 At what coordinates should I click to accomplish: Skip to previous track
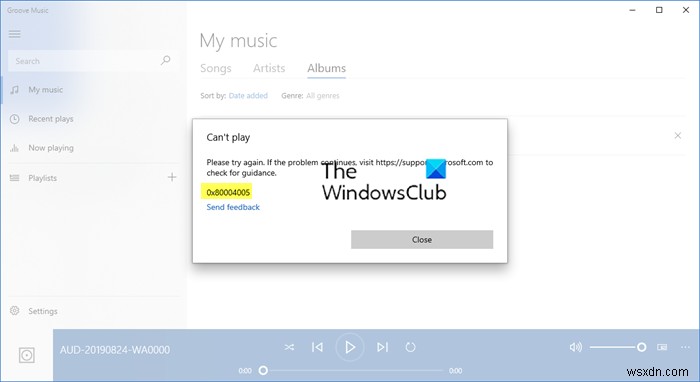point(317,347)
